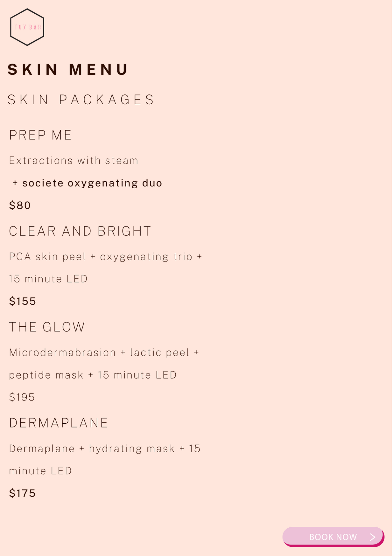Click the Tox Bar hexagon logo
Screen dimensions: 392x556
pos(27,27)
